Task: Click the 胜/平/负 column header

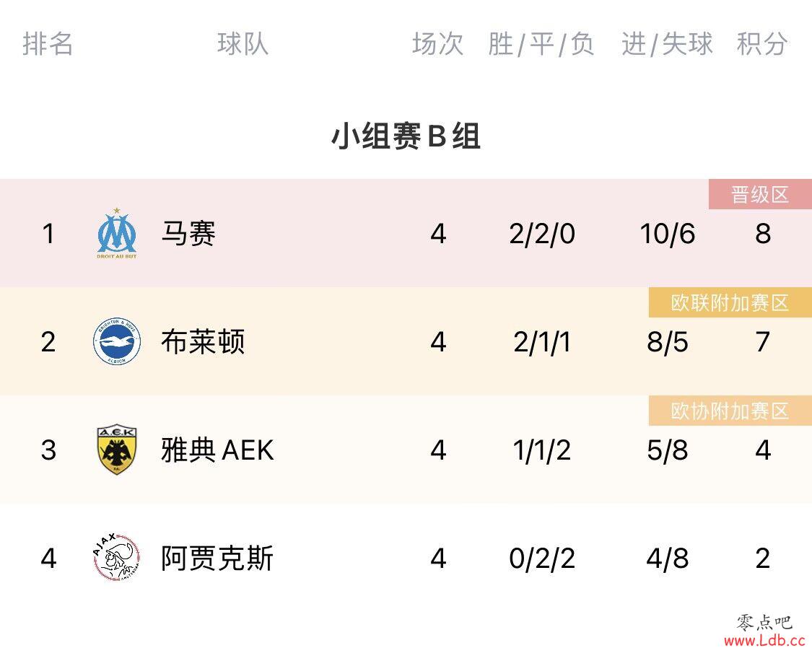Action: (x=541, y=43)
